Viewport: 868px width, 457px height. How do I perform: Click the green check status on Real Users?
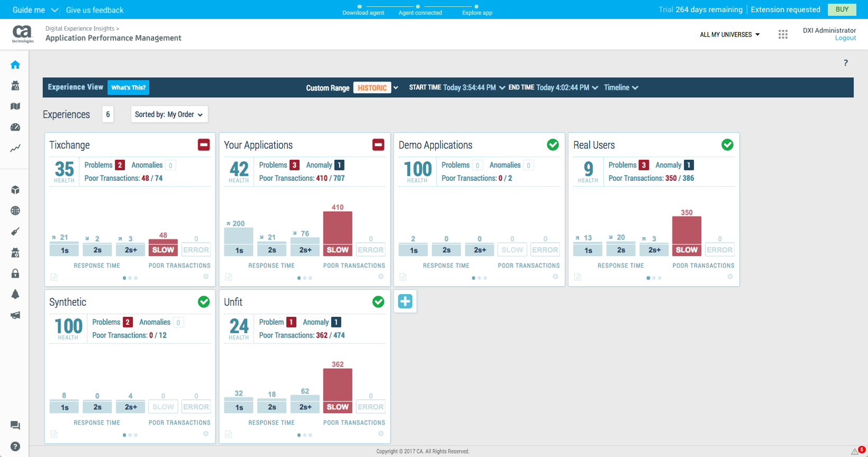tap(727, 145)
